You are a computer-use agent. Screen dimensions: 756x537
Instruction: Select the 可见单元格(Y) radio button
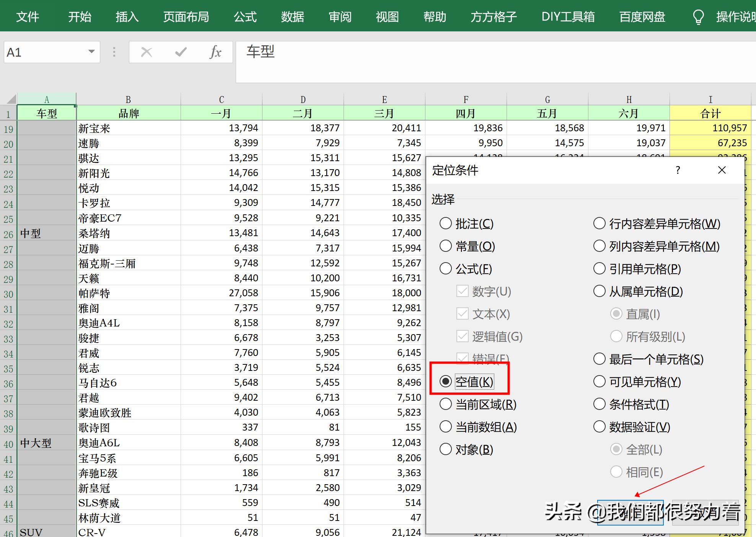600,381
